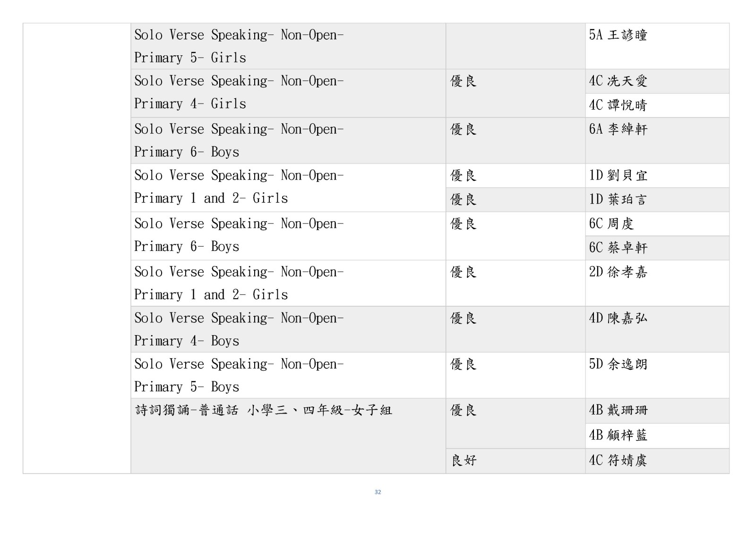
Task: Click the name 4B 顧梓藍
Action: (x=618, y=435)
